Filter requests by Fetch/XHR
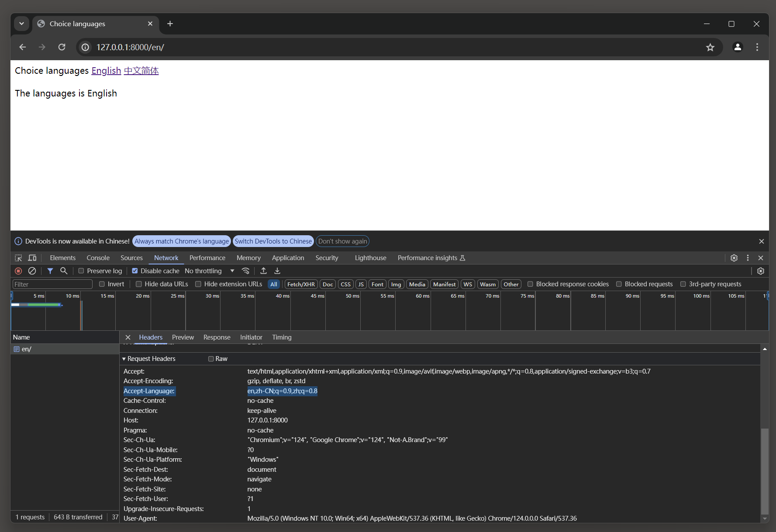 pyautogui.click(x=301, y=284)
